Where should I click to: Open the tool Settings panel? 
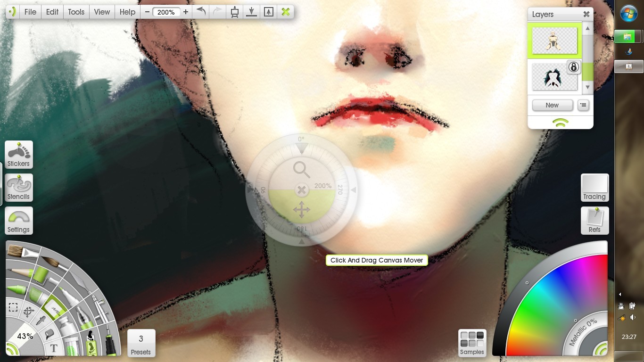click(19, 221)
